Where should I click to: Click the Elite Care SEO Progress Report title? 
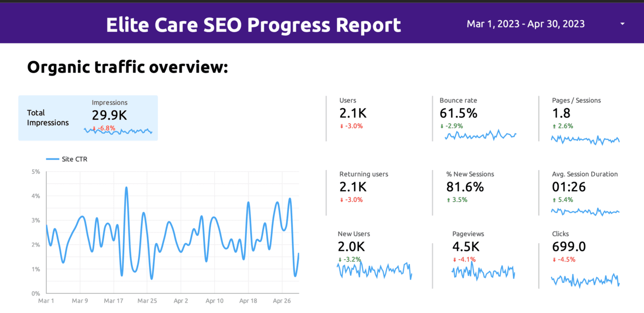tap(253, 24)
